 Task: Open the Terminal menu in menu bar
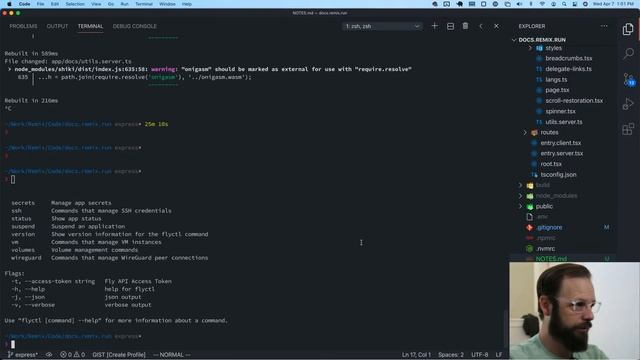click(x=144, y=4)
